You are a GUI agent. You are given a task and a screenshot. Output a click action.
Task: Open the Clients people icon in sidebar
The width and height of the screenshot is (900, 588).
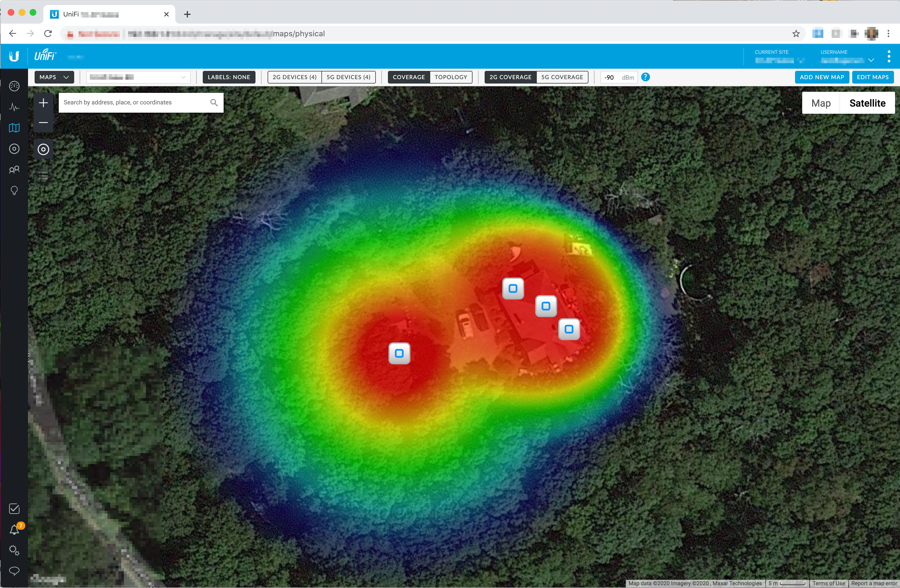14,170
